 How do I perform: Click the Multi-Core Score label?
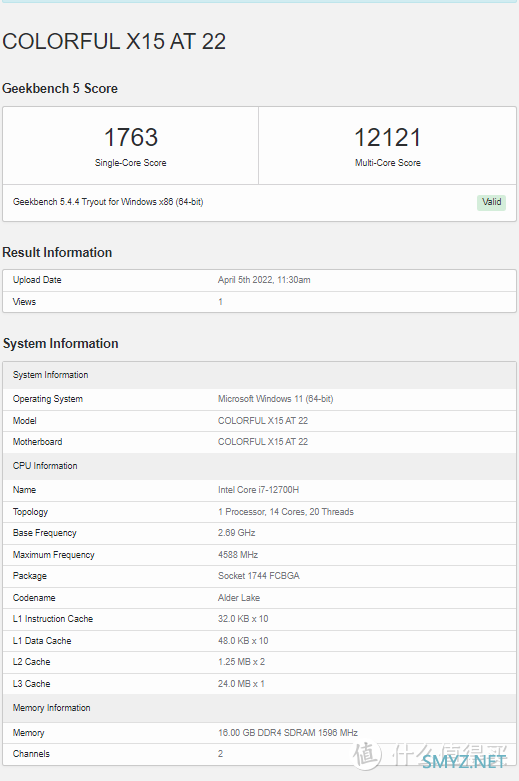point(388,163)
